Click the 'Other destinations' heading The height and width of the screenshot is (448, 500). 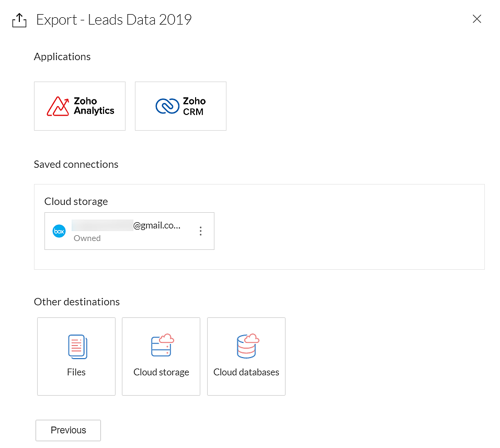[76, 302]
